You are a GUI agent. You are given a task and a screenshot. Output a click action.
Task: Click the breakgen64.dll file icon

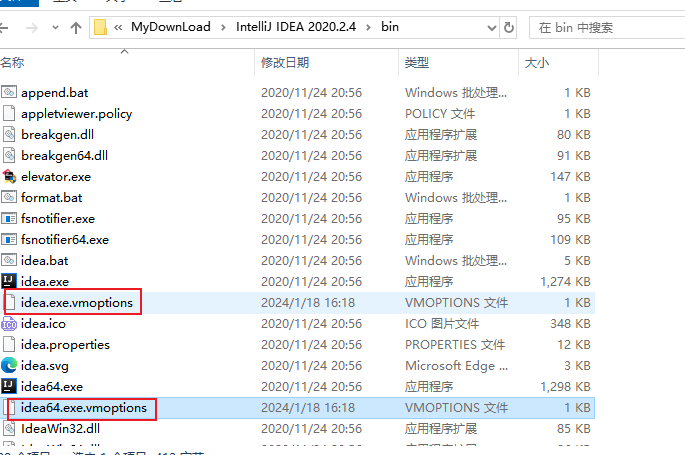(x=9, y=155)
